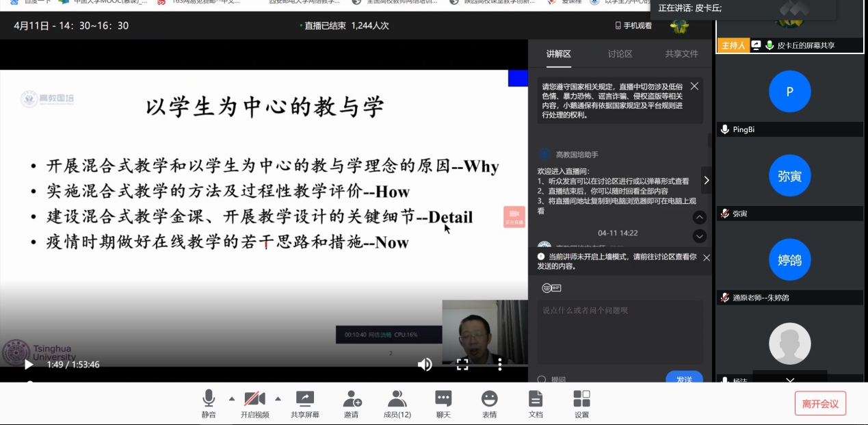Open the 表情 emoji reactions
The width and height of the screenshot is (868, 425).
[x=490, y=403]
